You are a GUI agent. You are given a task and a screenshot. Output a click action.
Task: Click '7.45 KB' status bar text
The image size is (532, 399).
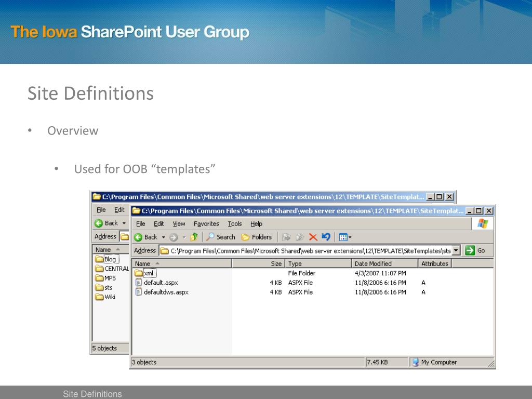pos(377,362)
